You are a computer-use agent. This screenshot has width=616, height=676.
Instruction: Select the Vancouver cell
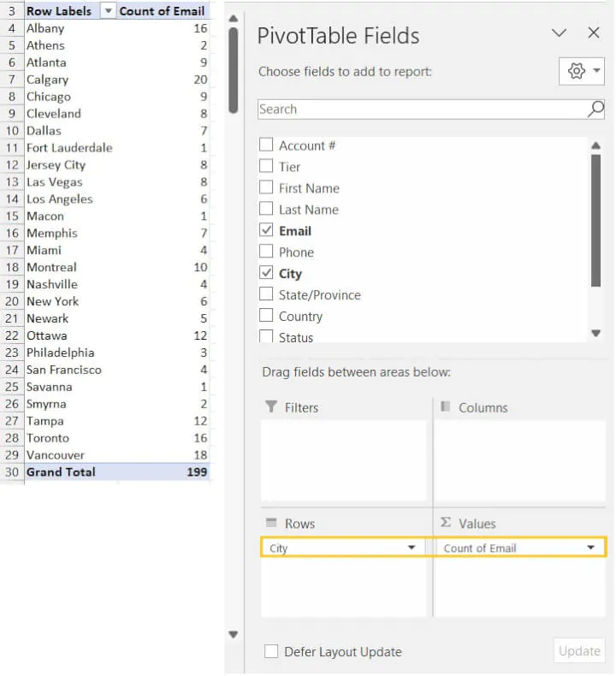[70, 455]
